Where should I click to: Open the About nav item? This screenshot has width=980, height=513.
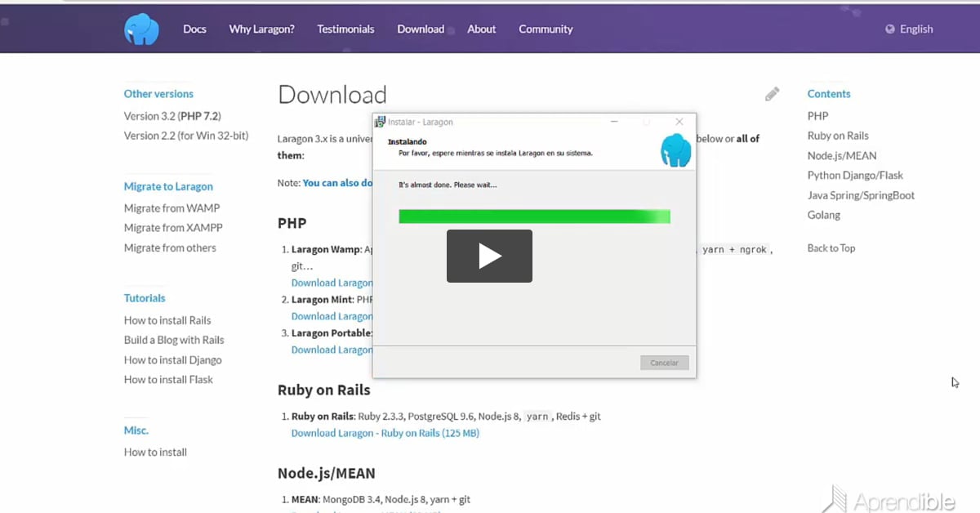click(481, 29)
